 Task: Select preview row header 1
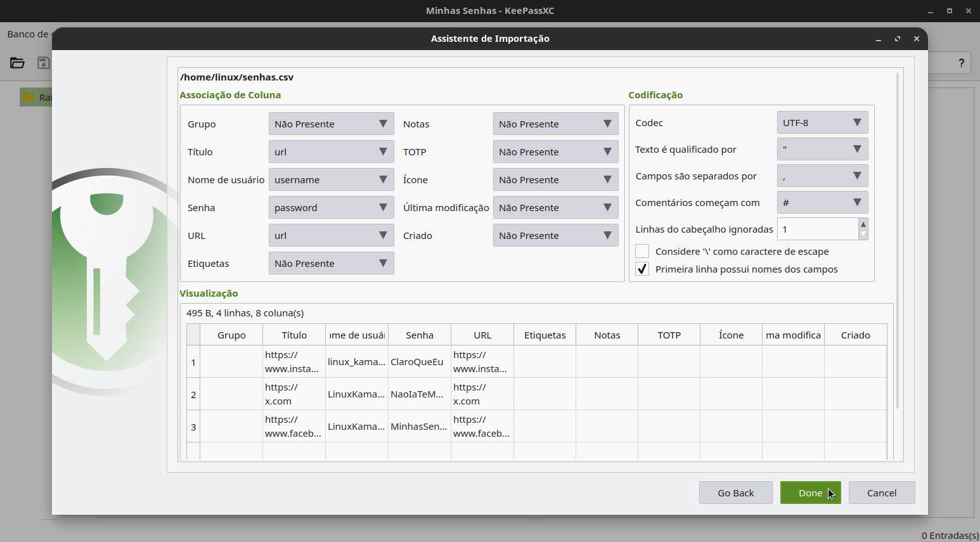(x=193, y=362)
